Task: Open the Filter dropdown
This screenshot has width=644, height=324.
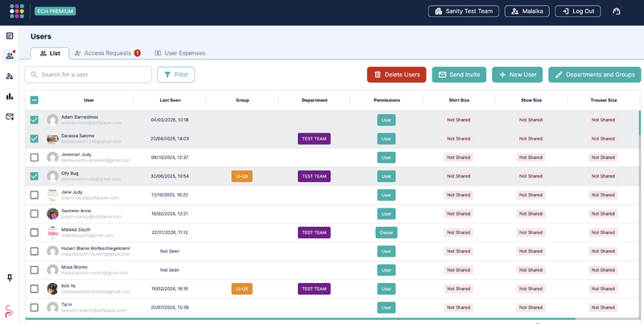Action: (175, 75)
